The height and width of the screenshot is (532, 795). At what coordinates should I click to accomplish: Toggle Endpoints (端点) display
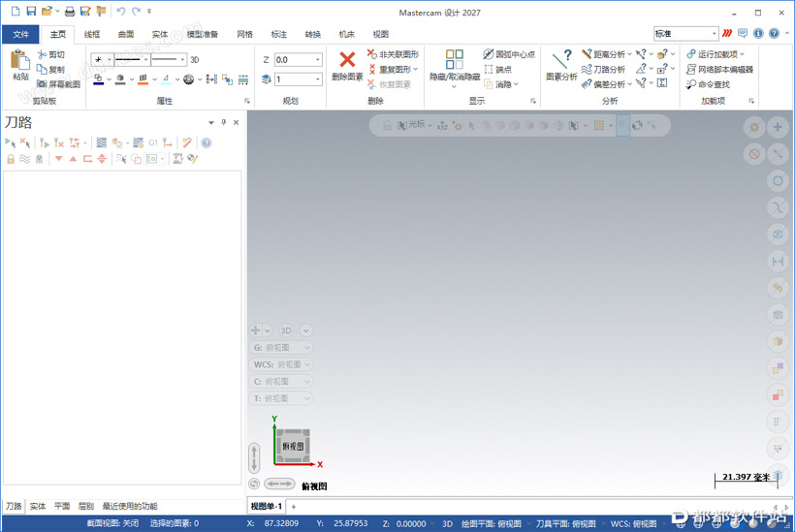click(x=497, y=69)
